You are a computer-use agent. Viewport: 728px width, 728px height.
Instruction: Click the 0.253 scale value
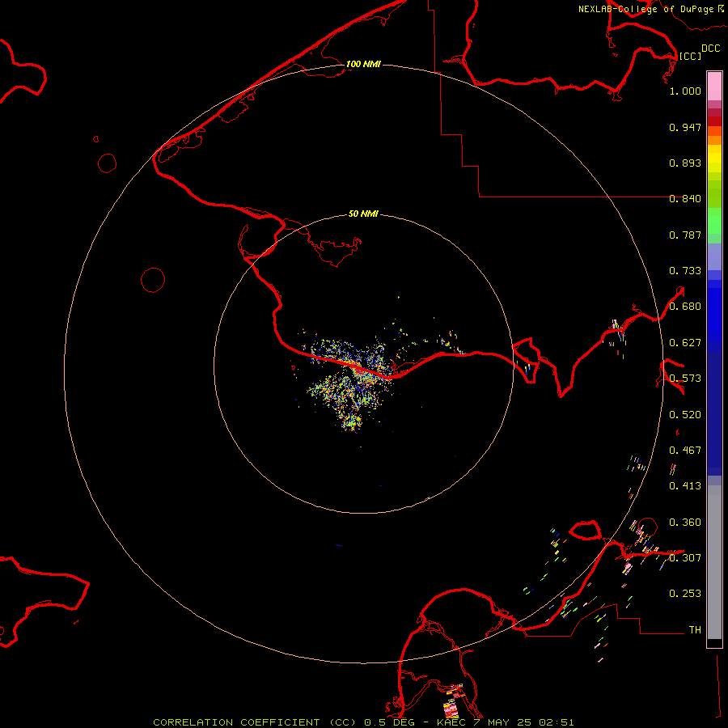685,594
